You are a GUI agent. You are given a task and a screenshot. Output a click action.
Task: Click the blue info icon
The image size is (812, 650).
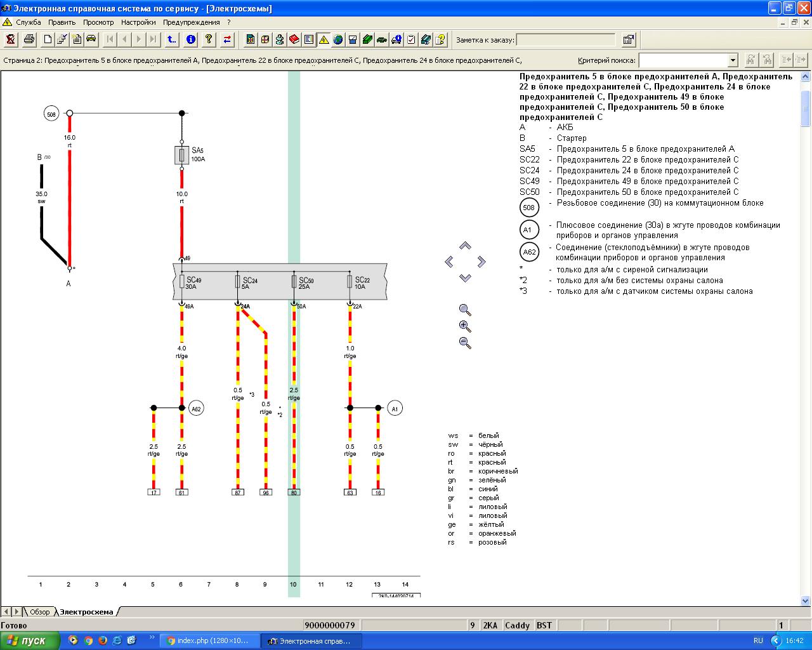pyautogui.click(x=191, y=39)
